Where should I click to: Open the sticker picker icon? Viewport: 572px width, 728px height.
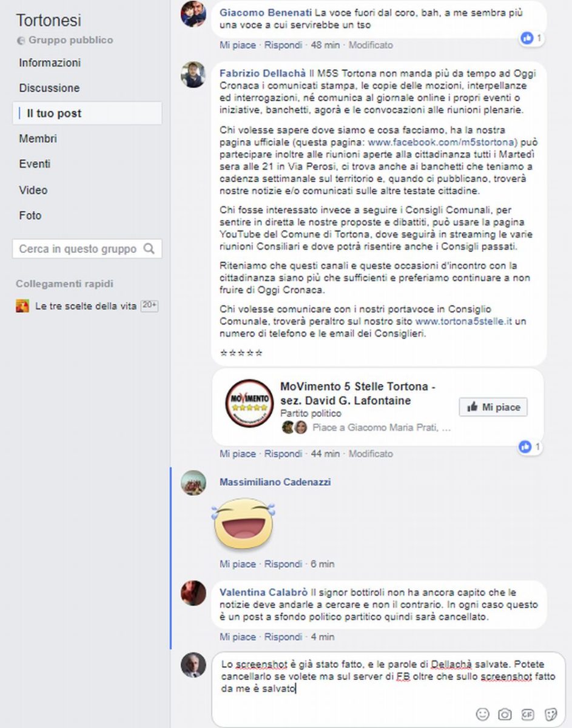tap(550, 714)
